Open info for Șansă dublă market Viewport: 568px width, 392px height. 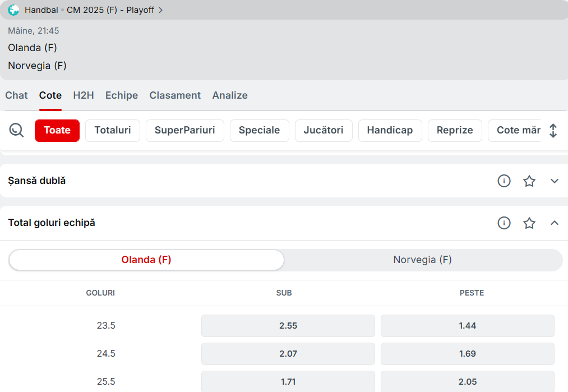pyautogui.click(x=504, y=181)
